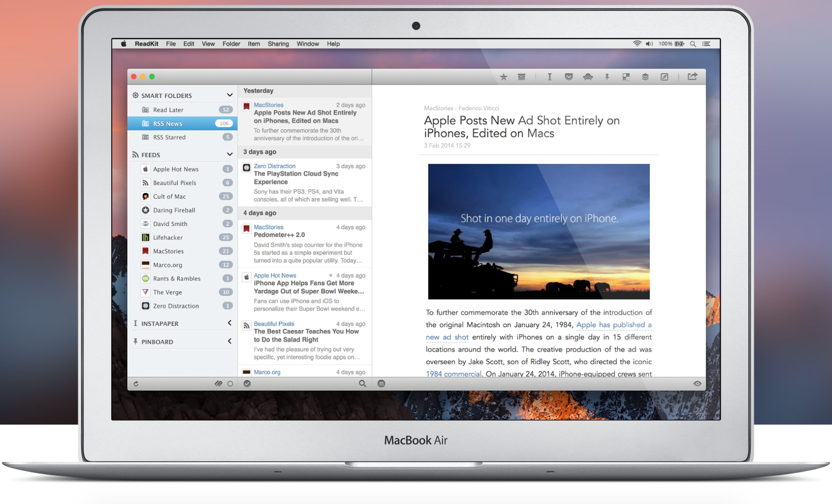Open article in browser compass icon

(664, 77)
